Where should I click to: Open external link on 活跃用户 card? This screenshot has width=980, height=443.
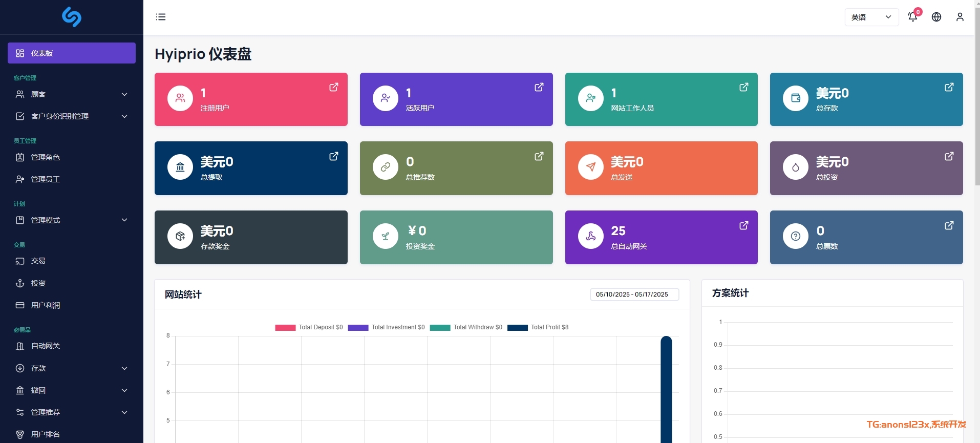539,87
